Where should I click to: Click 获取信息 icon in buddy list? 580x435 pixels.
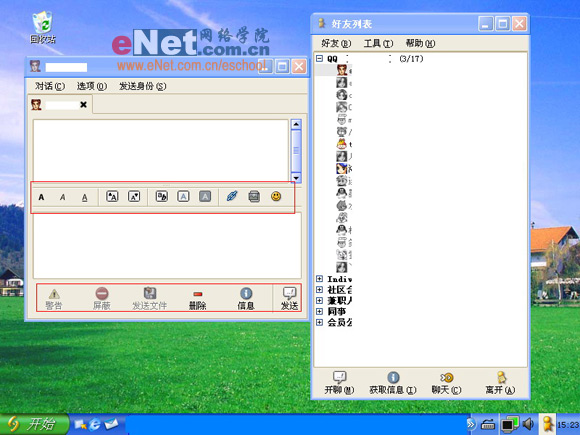pyautogui.click(x=393, y=383)
